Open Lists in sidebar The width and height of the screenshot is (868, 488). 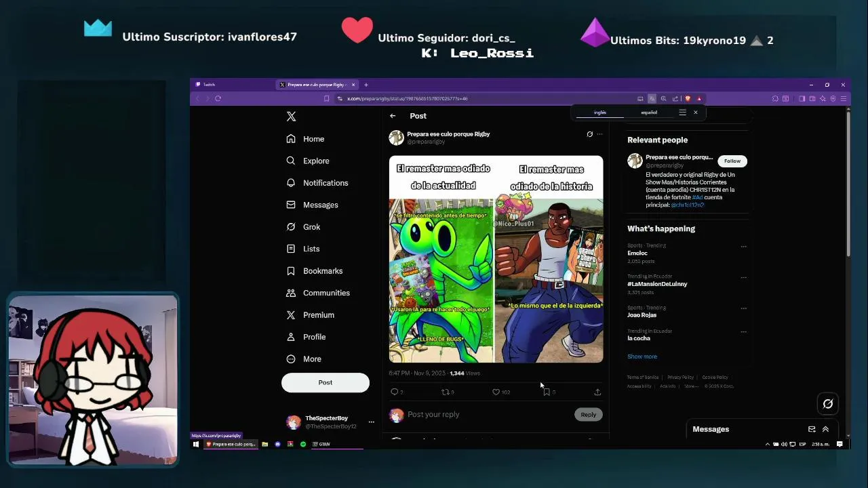point(302,249)
